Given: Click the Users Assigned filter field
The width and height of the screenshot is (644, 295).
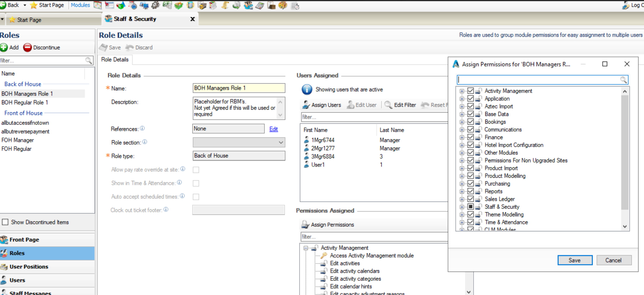Looking at the screenshot, I should click(x=374, y=117).
